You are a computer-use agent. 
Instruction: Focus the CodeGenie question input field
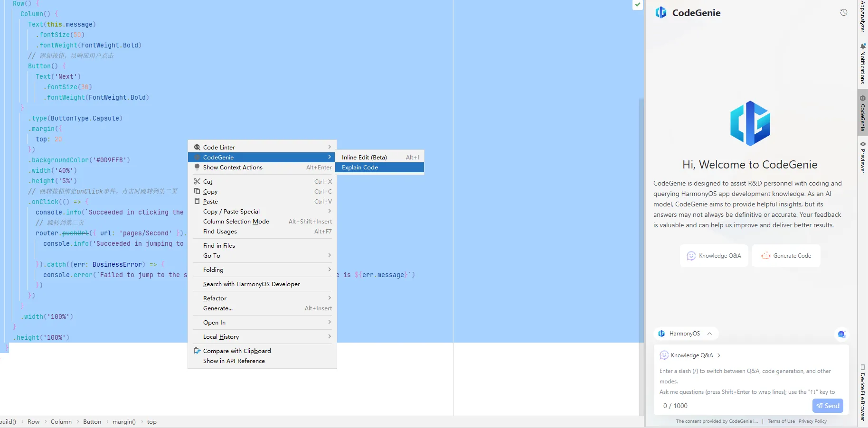[x=751, y=381]
